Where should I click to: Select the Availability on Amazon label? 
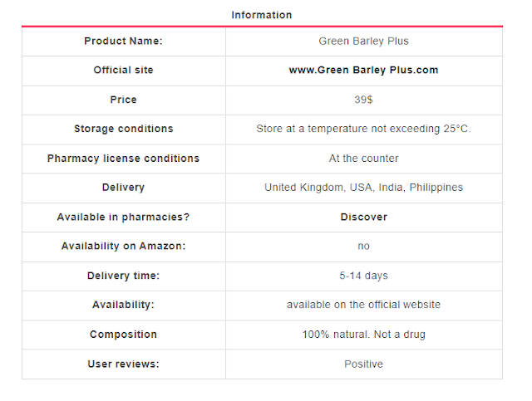124,246
